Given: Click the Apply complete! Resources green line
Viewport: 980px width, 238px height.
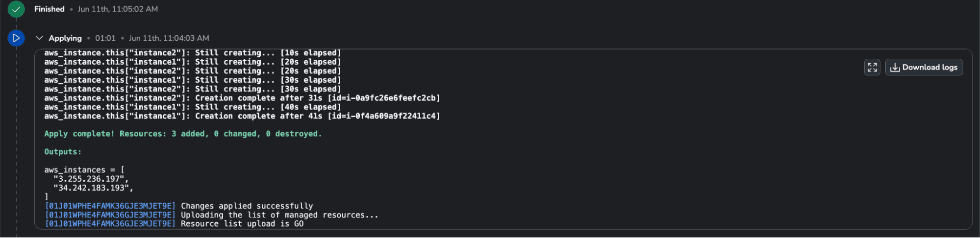Looking at the screenshot, I should point(183,134).
